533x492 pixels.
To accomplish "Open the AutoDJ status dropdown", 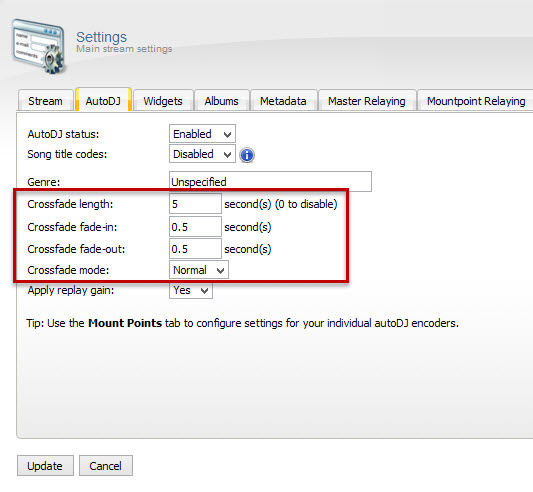I will tap(202, 134).
